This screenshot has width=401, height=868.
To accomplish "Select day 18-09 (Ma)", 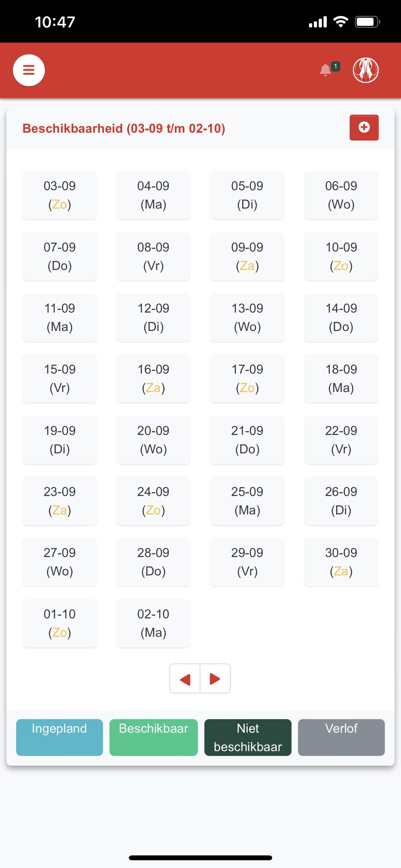I will click(x=341, y=378).
